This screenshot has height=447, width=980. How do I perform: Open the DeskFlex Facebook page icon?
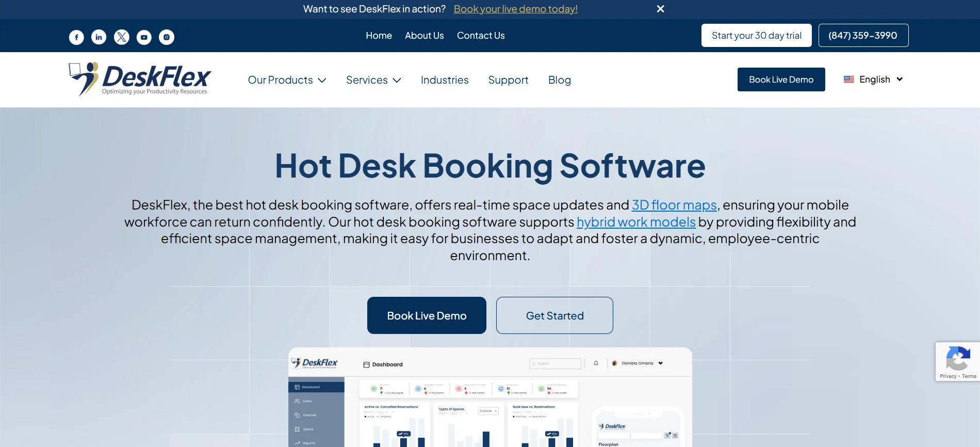click(x=76, y=37)
